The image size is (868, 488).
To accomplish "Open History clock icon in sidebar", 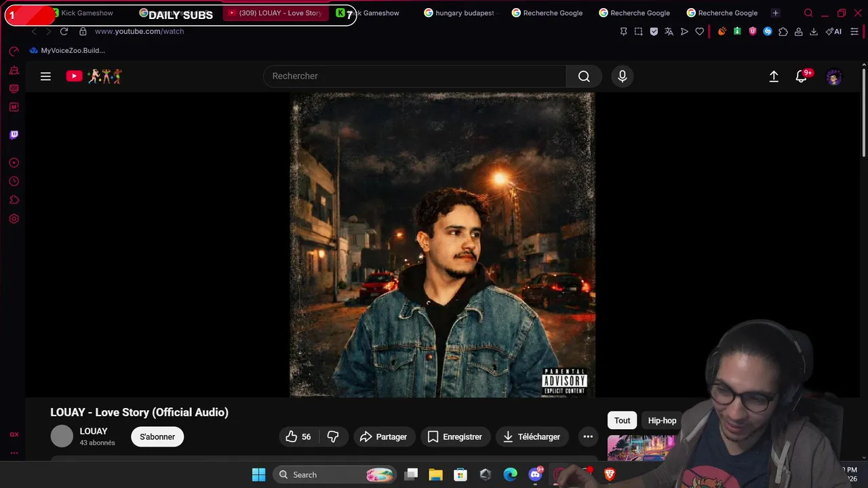I will click(x=14, y=182).
